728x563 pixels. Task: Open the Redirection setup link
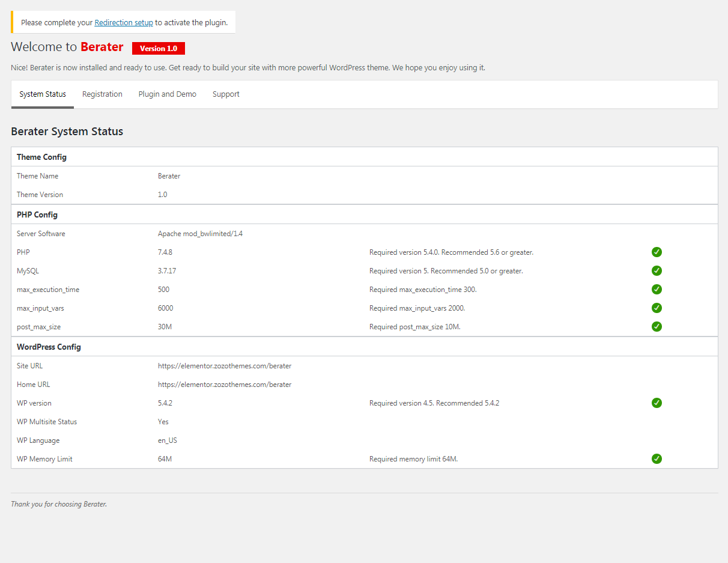[124, 23]
